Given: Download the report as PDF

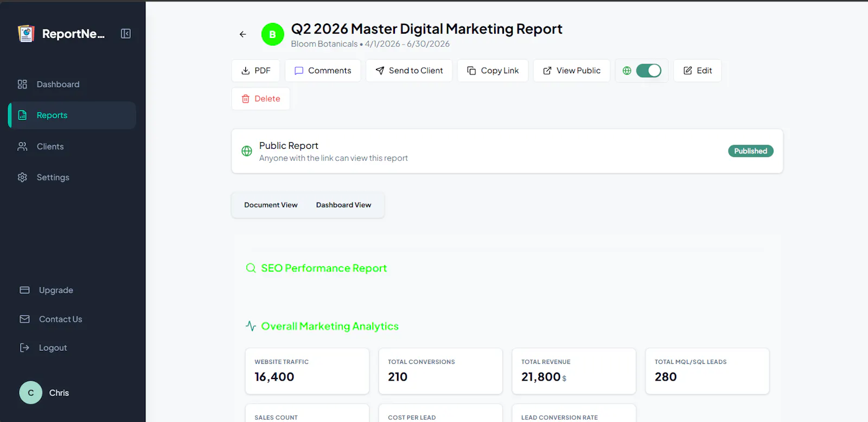Looking at the screenshot, I should [256, 71].
